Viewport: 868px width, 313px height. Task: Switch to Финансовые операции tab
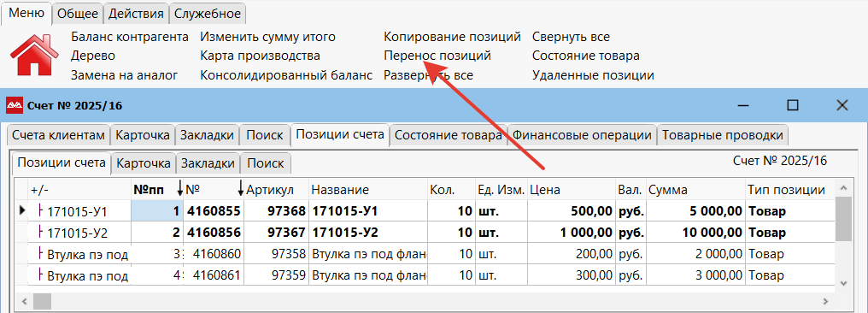(x=581, y=135)
